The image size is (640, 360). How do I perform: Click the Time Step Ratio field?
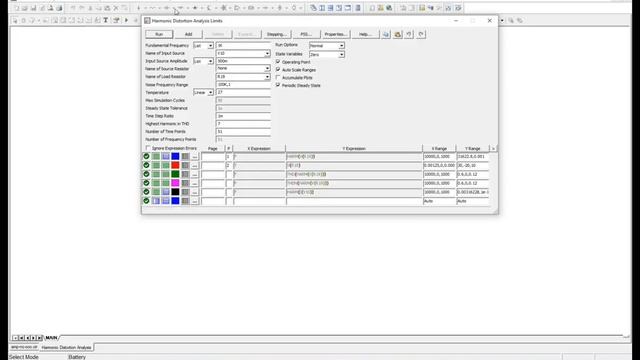(243, 116)
